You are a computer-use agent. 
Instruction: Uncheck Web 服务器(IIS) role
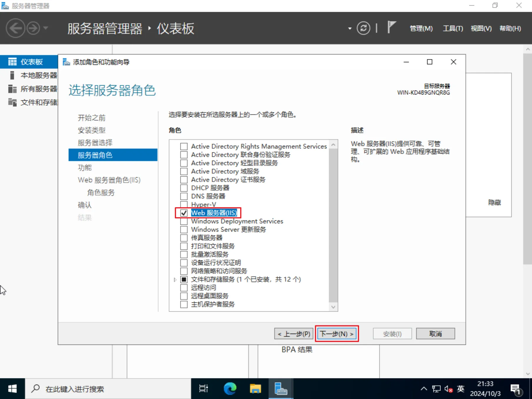(x=184, y=213)
